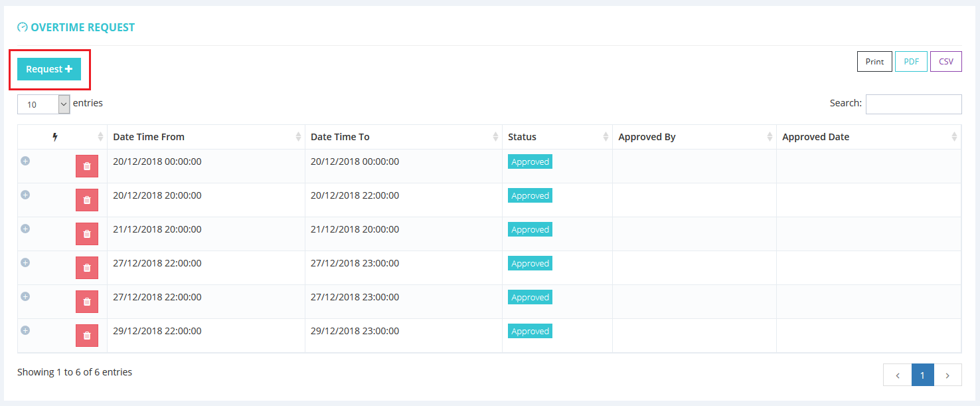Image resolution: width=980 pixels, height=406 pixels.
Task: Expand row details for 20/12/2018 00:00:00 entry
Action: pos(25,161)
